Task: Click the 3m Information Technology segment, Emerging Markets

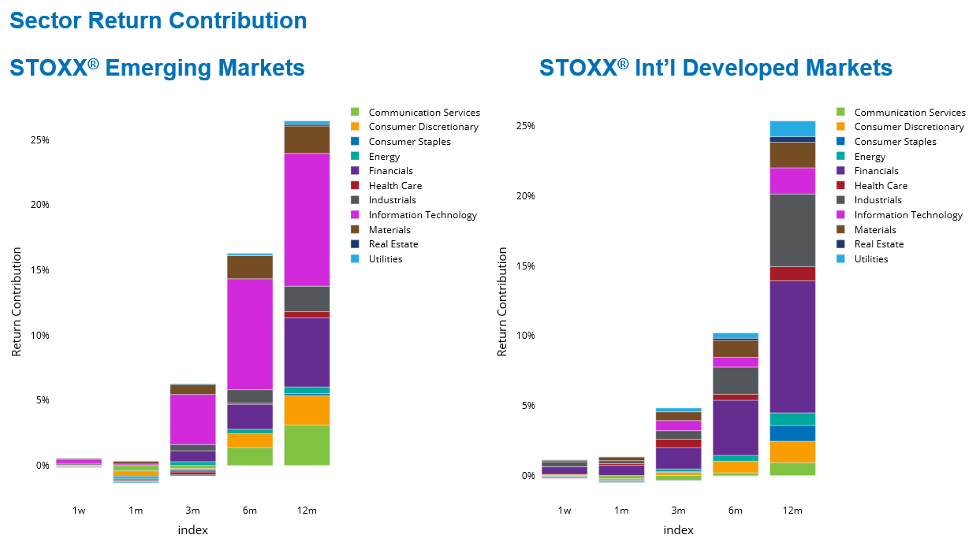Action: pos(193,418)
